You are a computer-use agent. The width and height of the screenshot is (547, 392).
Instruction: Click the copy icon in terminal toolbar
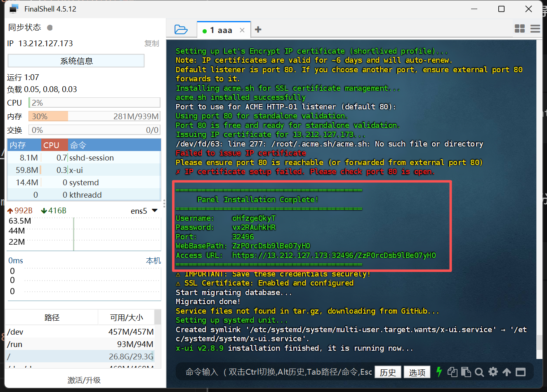(453, 372)
